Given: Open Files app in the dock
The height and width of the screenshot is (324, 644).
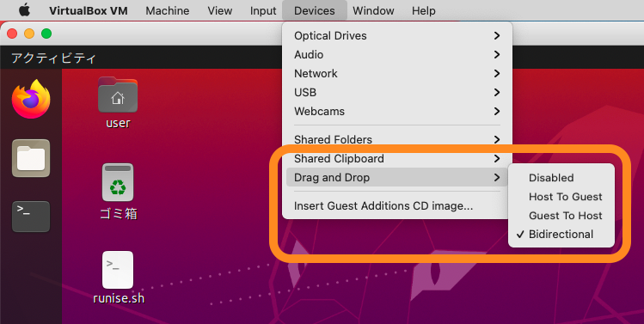Looking at the screenshot, I should point(31,158).
